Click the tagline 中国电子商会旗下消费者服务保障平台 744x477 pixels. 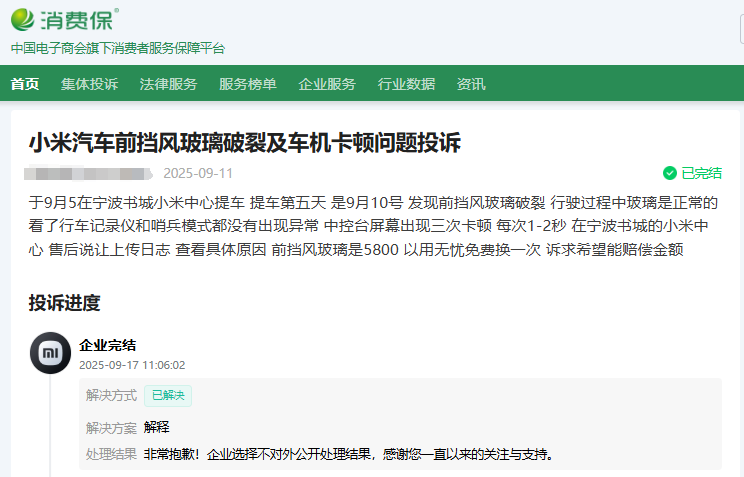coord(118,48)
